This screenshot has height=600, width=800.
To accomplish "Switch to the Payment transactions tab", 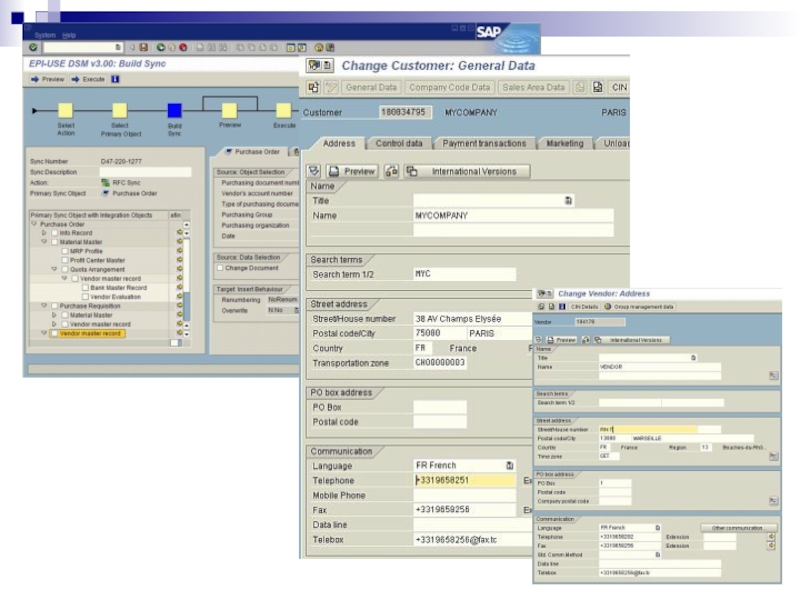I will [x=484, y=143].
